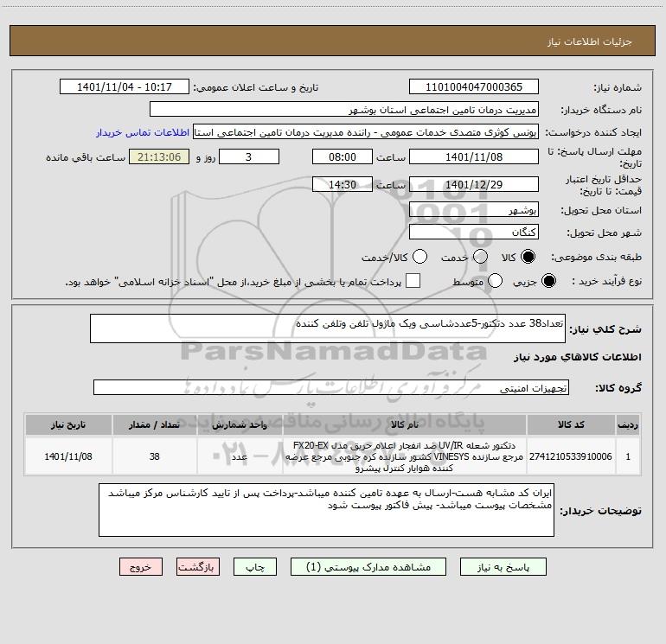The height and width of the screenshot is (644, 666).
Task: Click the ردیف column header
Action: (628, 424)
